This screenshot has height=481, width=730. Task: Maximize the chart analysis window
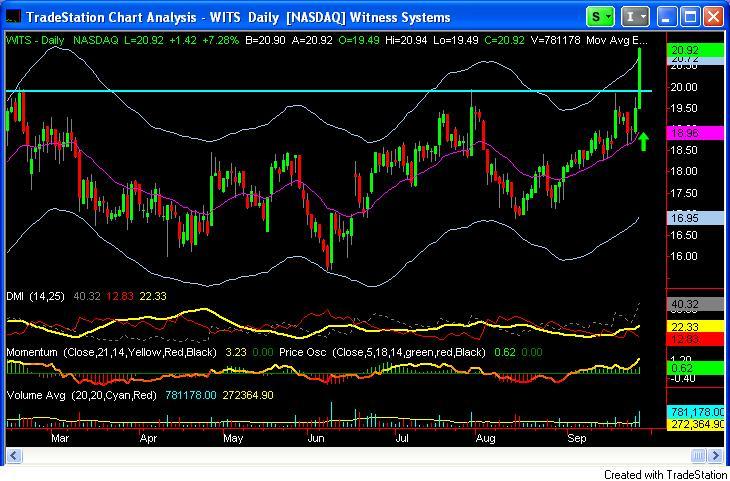[x=690, y=18]
